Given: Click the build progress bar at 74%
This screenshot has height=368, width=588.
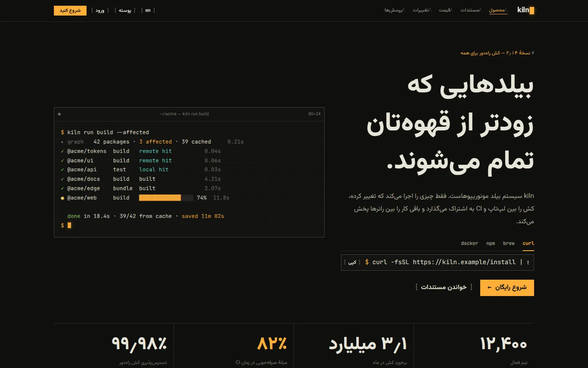Looking at the screenshot, I should [x=166, y=198].
